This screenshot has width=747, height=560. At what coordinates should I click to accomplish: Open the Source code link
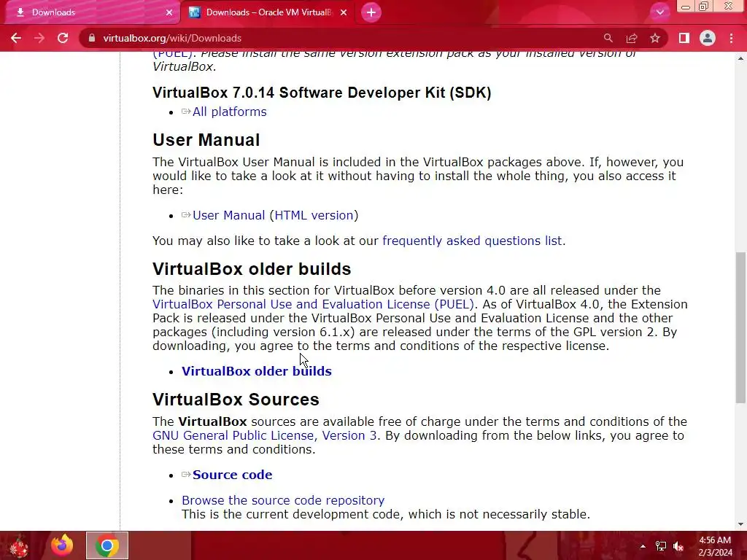pyautogui.click(x=232, y=475)
